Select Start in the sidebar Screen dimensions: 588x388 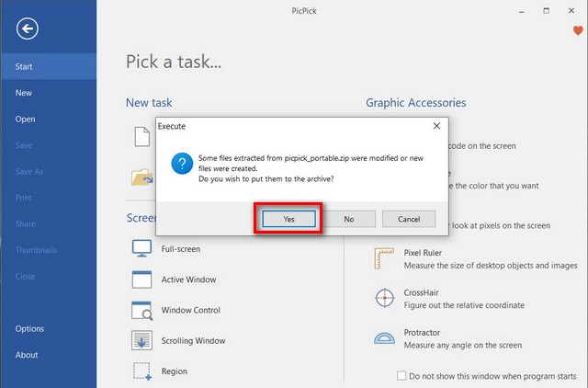pos(48,66)
